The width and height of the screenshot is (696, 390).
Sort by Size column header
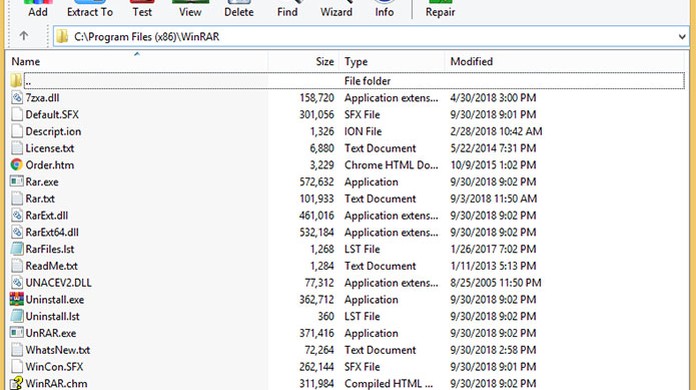point(304,61)
